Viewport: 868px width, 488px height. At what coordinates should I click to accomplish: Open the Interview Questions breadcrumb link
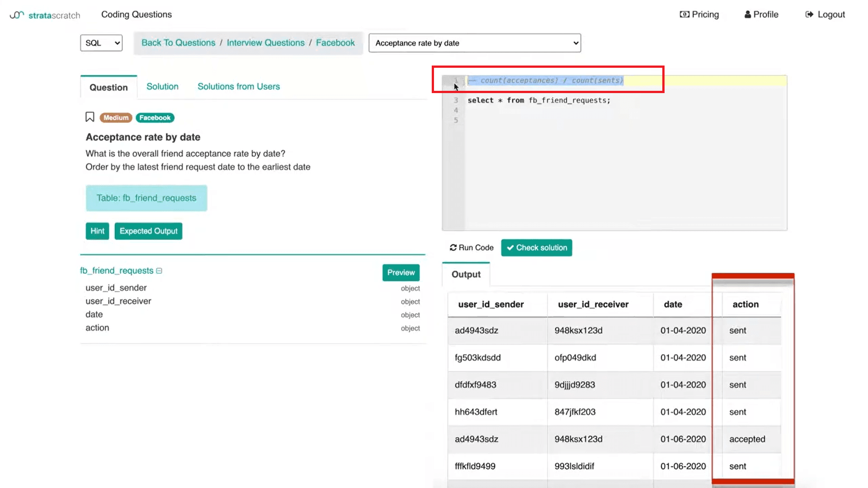click(x=265, y=42)
